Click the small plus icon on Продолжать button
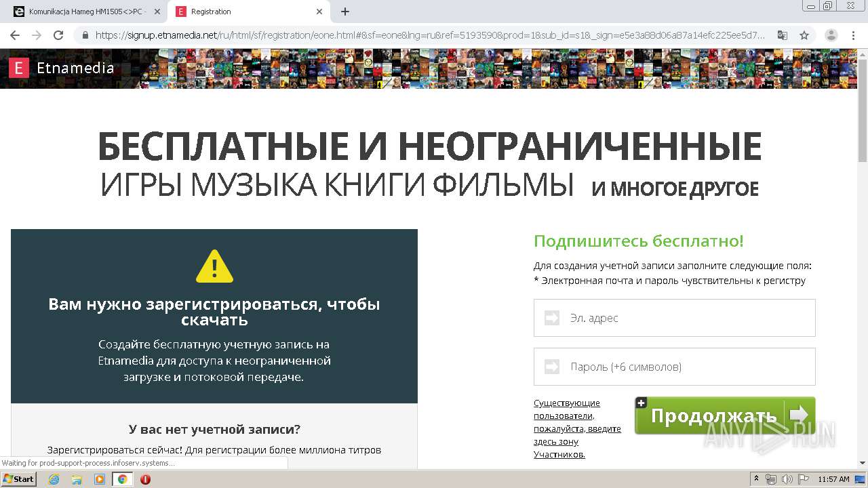This screenshot has height=488, width=868. [x=641, y=403]
